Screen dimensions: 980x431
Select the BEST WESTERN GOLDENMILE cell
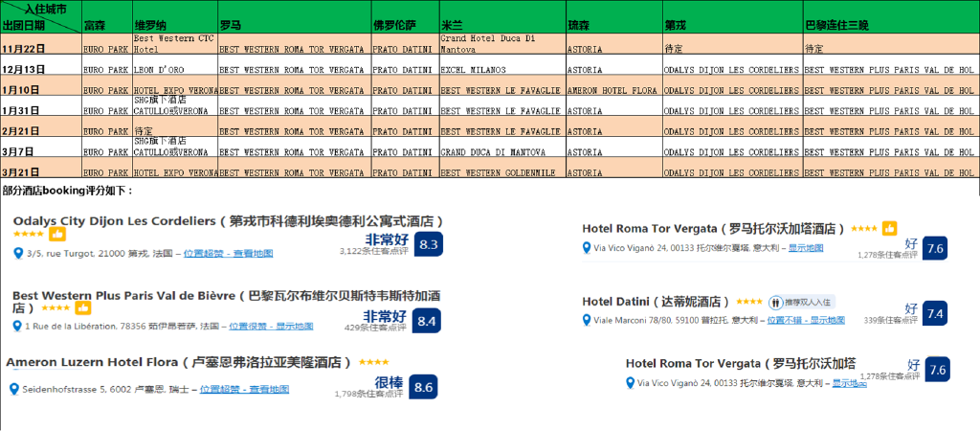pos(503,168)
